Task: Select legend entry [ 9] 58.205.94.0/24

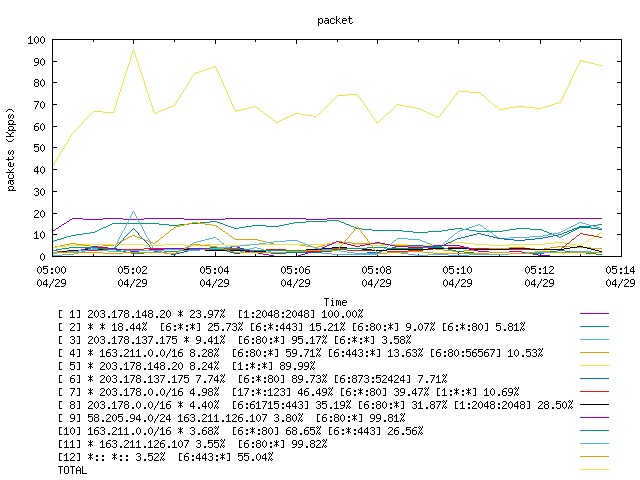Action: click(231, 418)
